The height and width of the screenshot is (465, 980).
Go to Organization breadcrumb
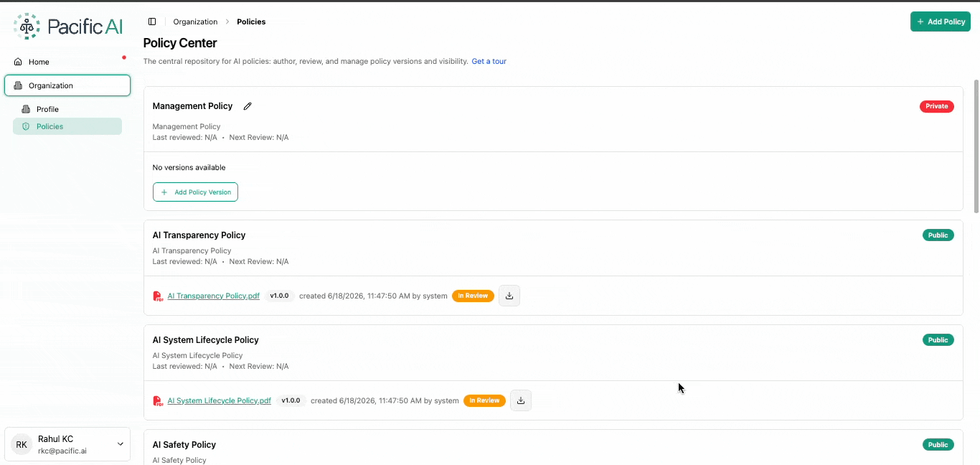(x=196, y=22)
